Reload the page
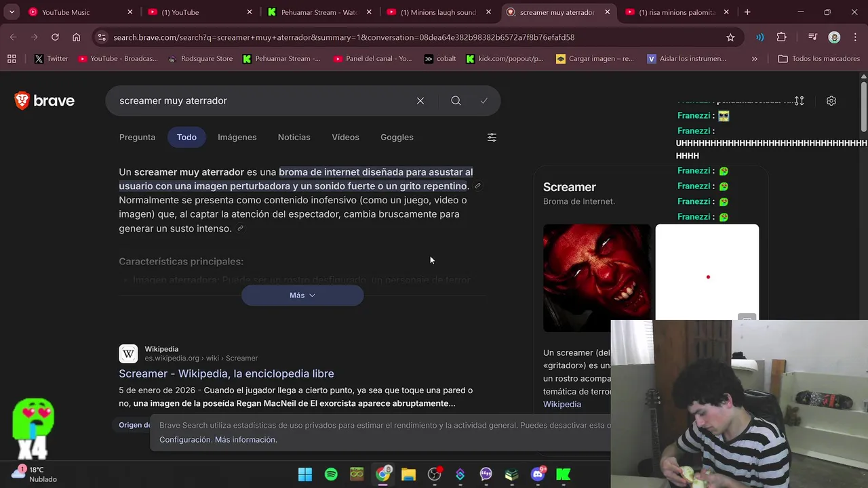Screen dimensions: 868x488 [55, 37]
